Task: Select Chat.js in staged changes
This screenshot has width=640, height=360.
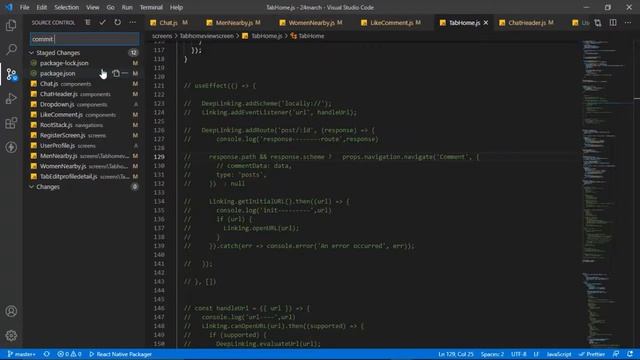Action: (84, 84)
